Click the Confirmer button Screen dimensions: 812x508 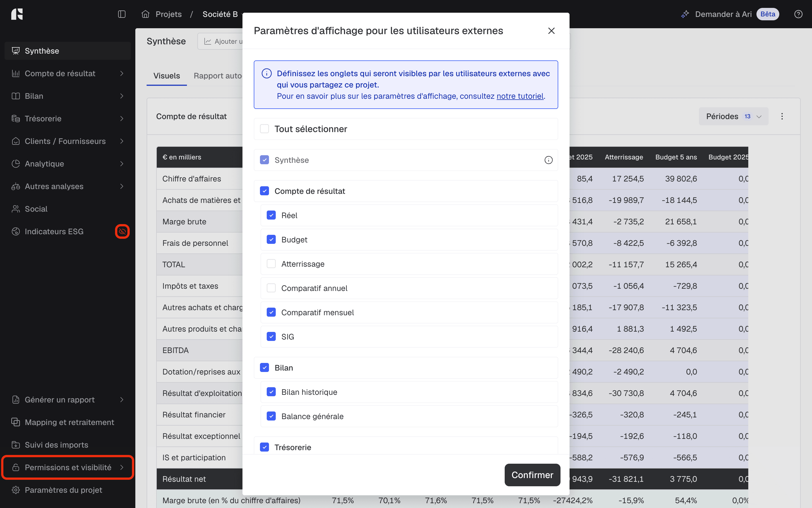(x=532, y=475)
